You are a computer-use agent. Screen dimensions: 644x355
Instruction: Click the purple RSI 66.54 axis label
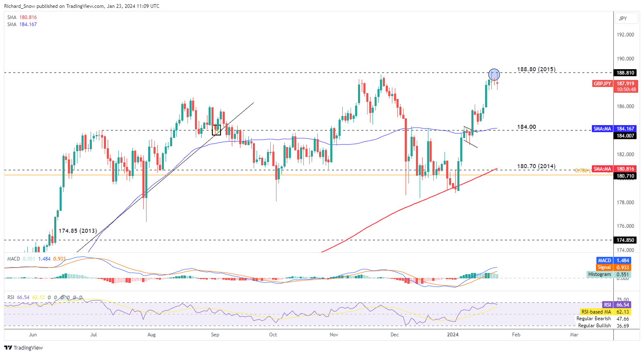(x=617, y=305)
